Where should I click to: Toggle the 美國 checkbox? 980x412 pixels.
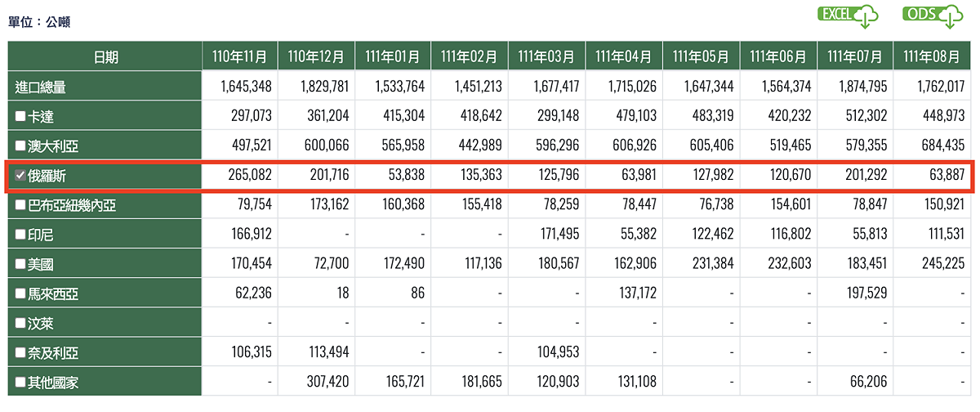pyautogui.click(x=20, y=265)
